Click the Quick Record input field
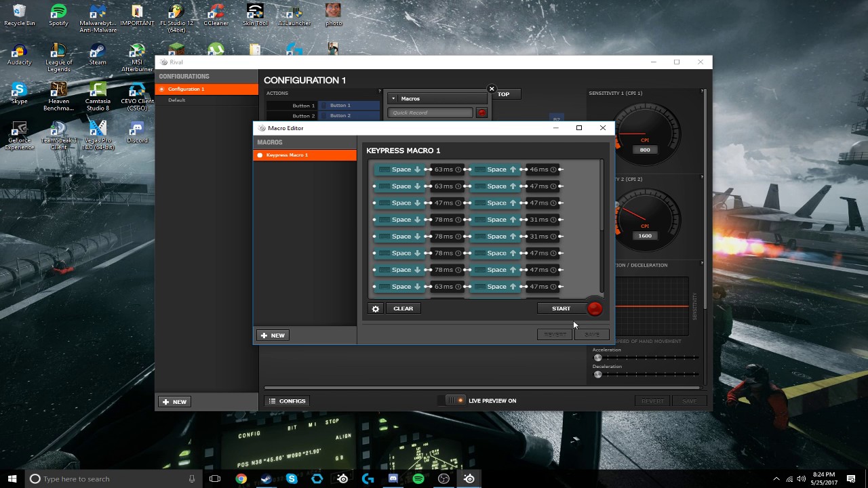The width and height of the screenshot is (868, 488). (431, 113)
